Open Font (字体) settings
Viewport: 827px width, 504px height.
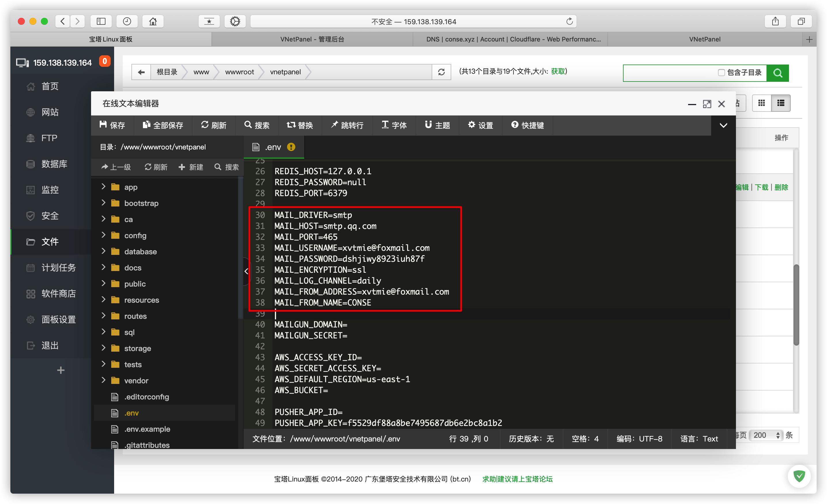pyautogui.click(x=394, y=125)
